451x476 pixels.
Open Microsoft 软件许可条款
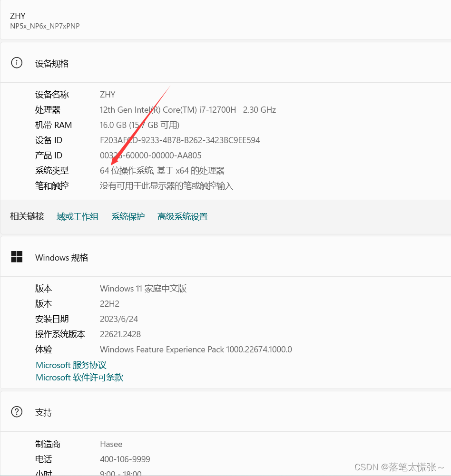pos(79,377)
